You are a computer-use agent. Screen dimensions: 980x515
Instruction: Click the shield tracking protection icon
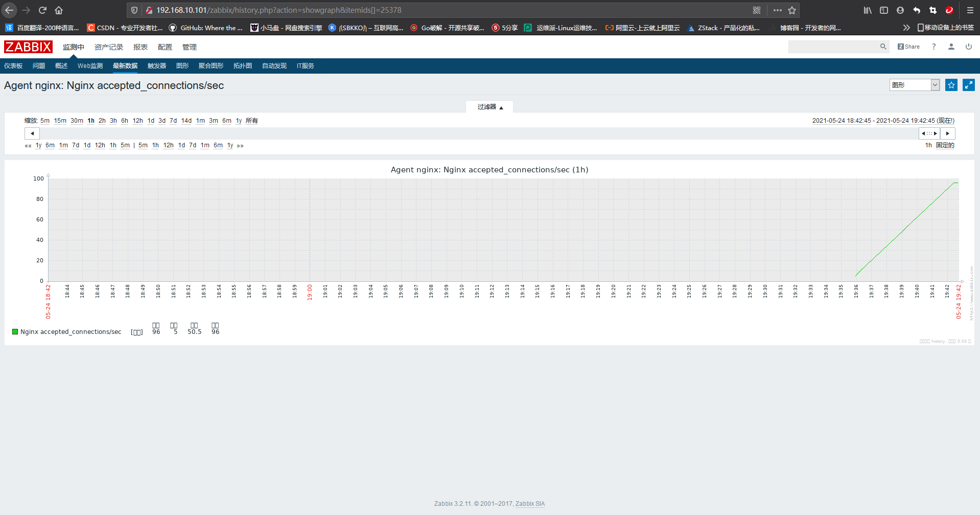[x=134, y=10]
